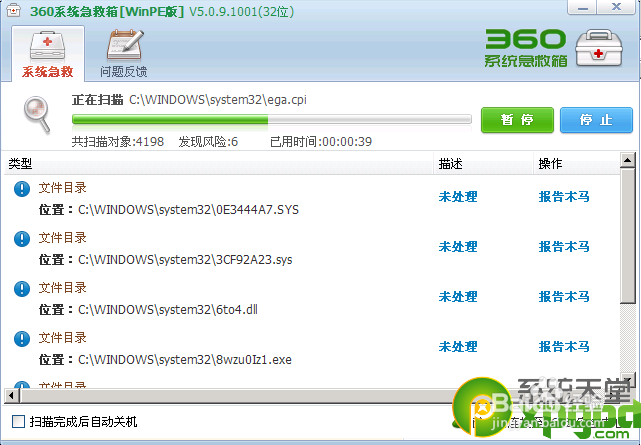Click 未处理 for 6to4.dll
641x445 pixels.
tap(458, 297)
